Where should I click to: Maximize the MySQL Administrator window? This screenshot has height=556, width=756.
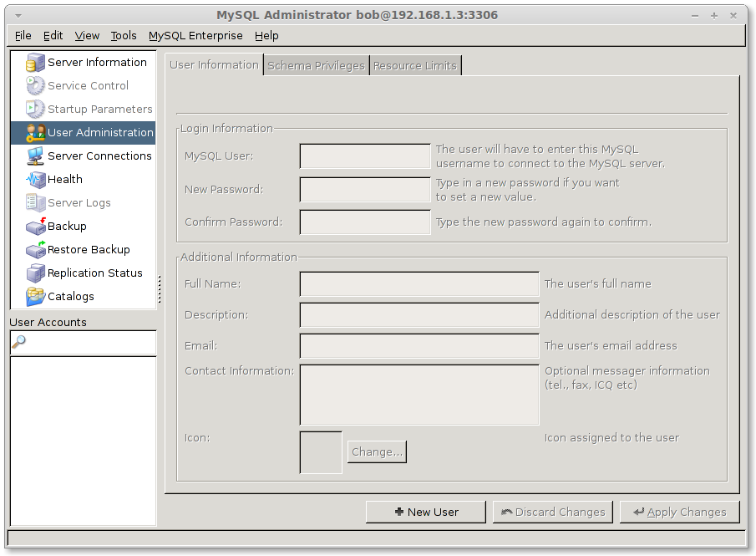coord(714,16)
